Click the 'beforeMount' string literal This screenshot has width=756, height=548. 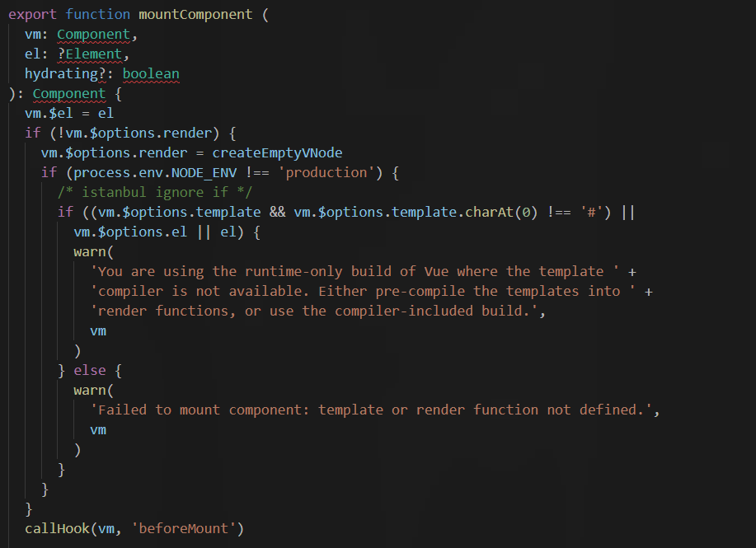click(x=183, y=528)
